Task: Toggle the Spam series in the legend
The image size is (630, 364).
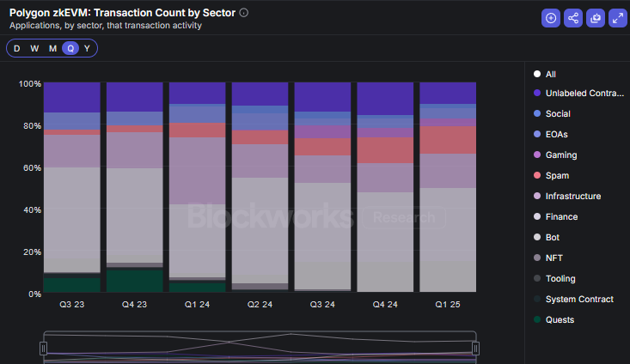Action: pyautogui.click(x=551, y=175)
